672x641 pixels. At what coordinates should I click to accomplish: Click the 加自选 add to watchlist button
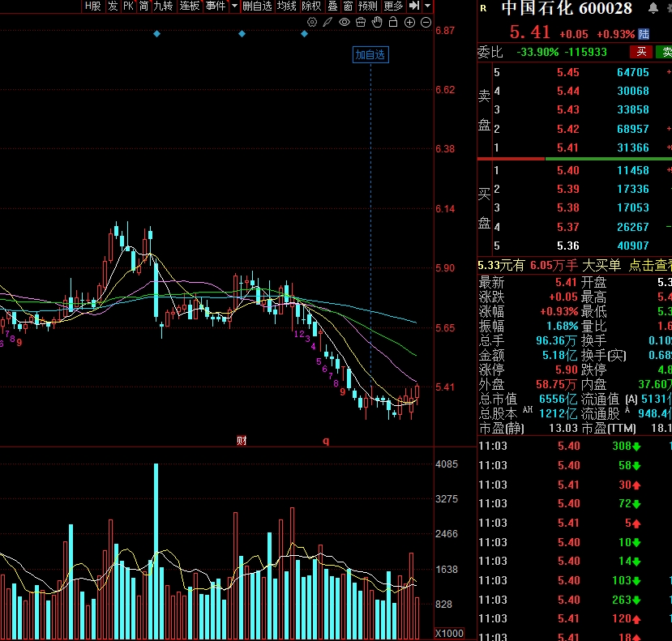370,55
